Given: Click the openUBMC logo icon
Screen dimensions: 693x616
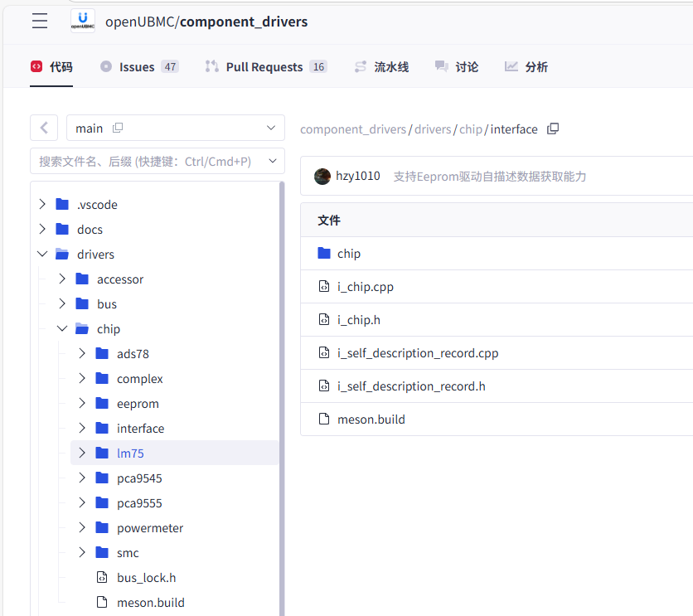Looking at the screenshot, I should (82, 22).
